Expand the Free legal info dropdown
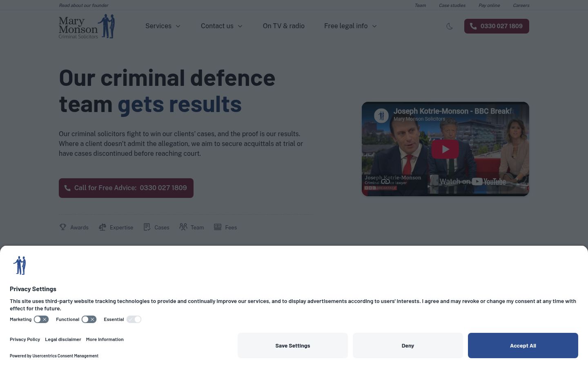 click(350, 26)
